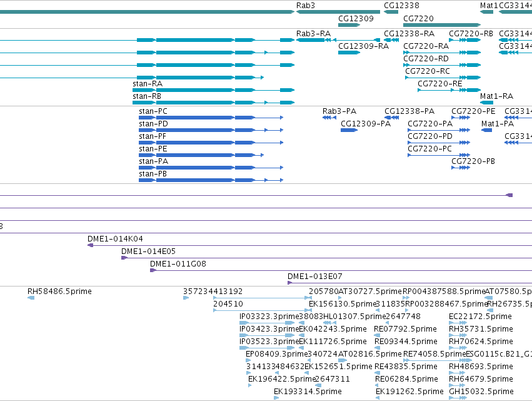Click the CG12338-RA transcript label
This screenshot has height=401, width=532.
pos(409,33)
